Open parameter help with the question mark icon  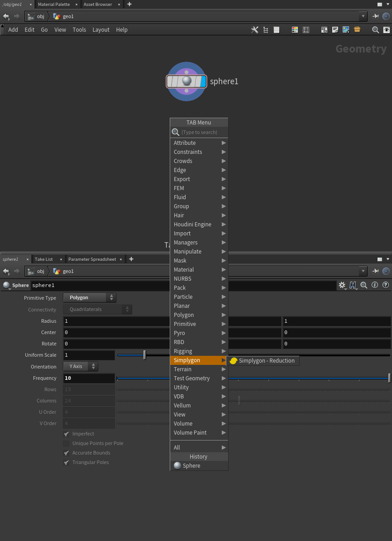click(x=385, y=285)
